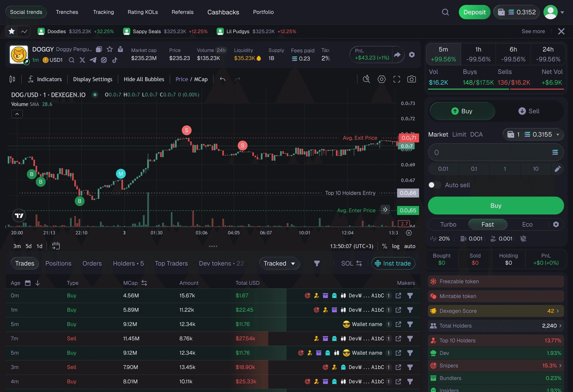
Task: Toggle Auto sell switch
Action: click(x=435, y=185)
